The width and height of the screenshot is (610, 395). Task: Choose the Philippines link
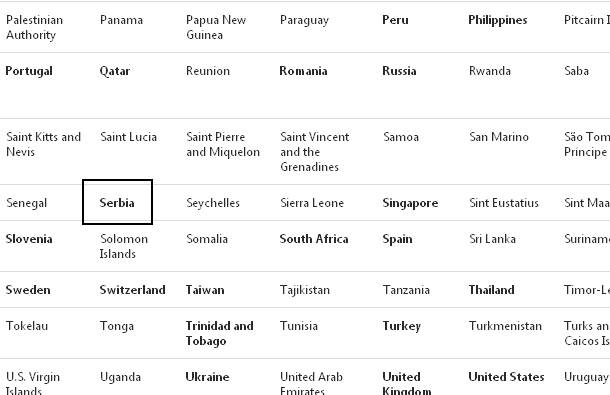(498, 20)
